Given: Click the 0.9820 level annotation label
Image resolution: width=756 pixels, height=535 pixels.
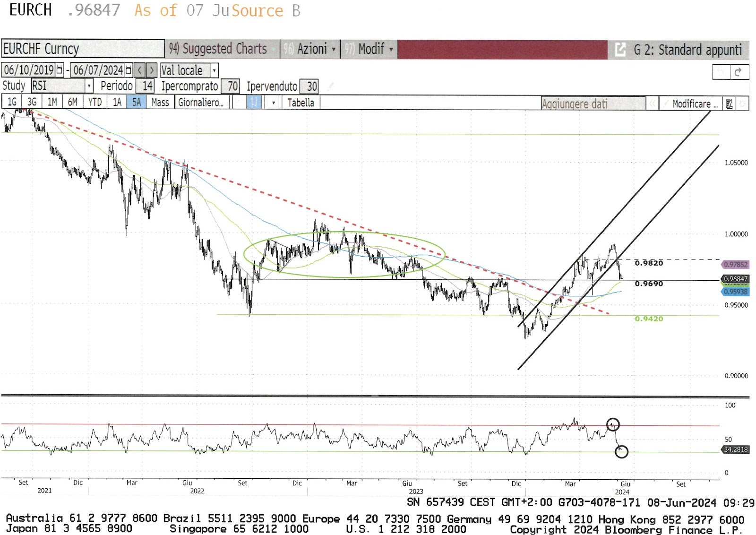Looking at the screenshot, I should [649, 263].
